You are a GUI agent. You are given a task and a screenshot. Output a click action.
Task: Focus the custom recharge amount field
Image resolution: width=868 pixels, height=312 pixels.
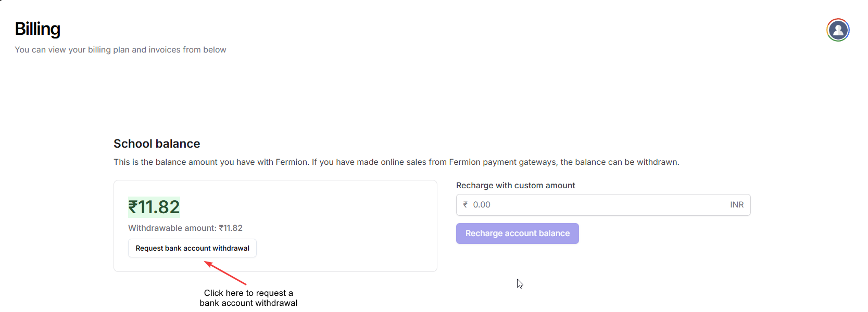point(599,205)
